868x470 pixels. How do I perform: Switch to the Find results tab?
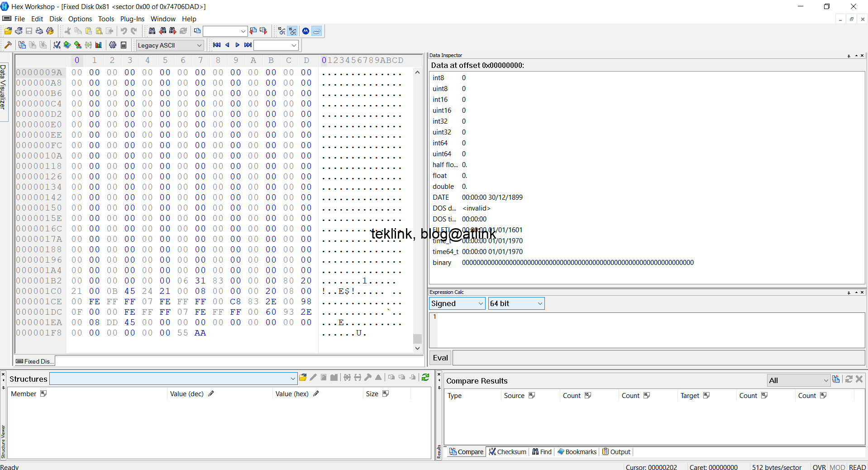tap(542, 451)
